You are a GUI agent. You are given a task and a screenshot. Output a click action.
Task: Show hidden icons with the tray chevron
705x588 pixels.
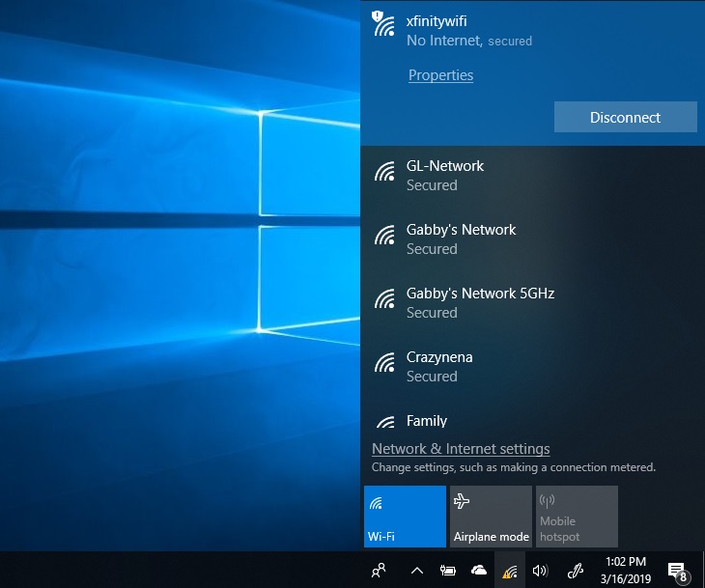(x=417, y=571)
